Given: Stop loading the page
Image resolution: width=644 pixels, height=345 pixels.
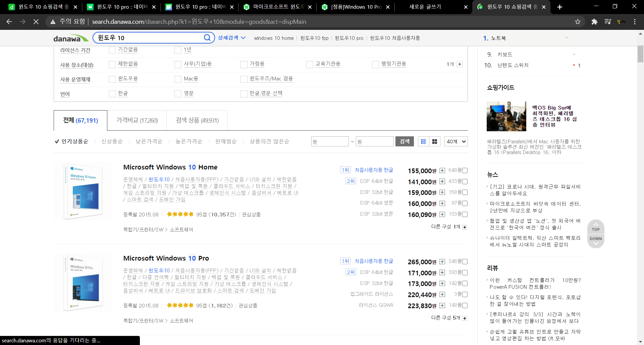Looking at the screenshot, I should (36, 21).
